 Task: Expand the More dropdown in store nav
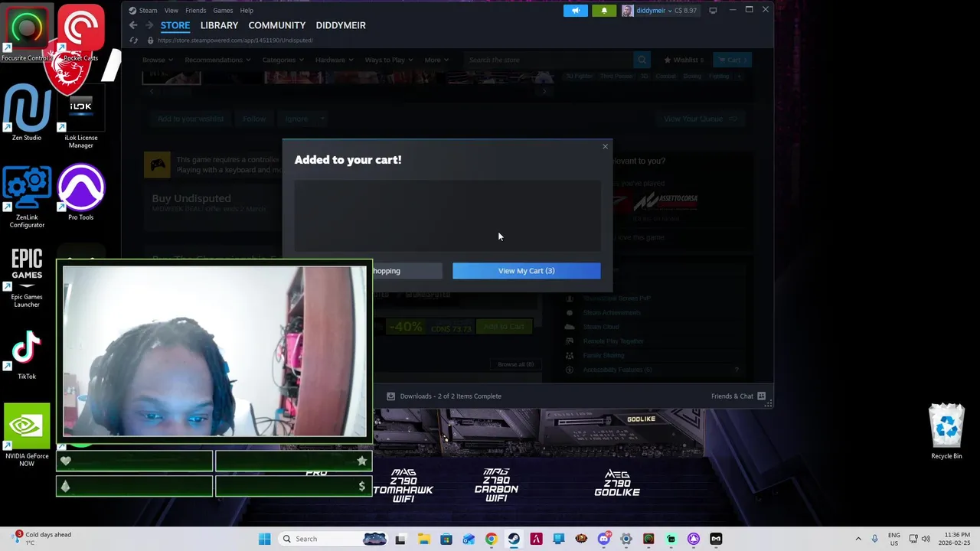tap(436, 60)
